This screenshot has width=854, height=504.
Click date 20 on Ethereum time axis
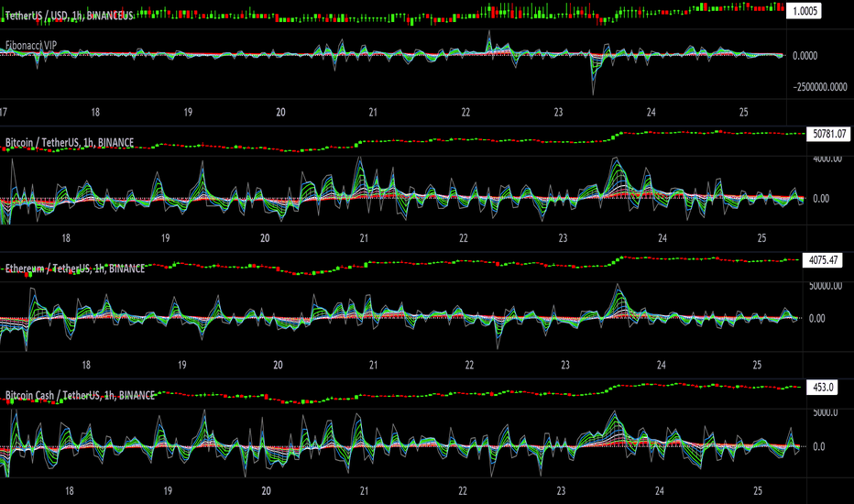click(278, 365)
